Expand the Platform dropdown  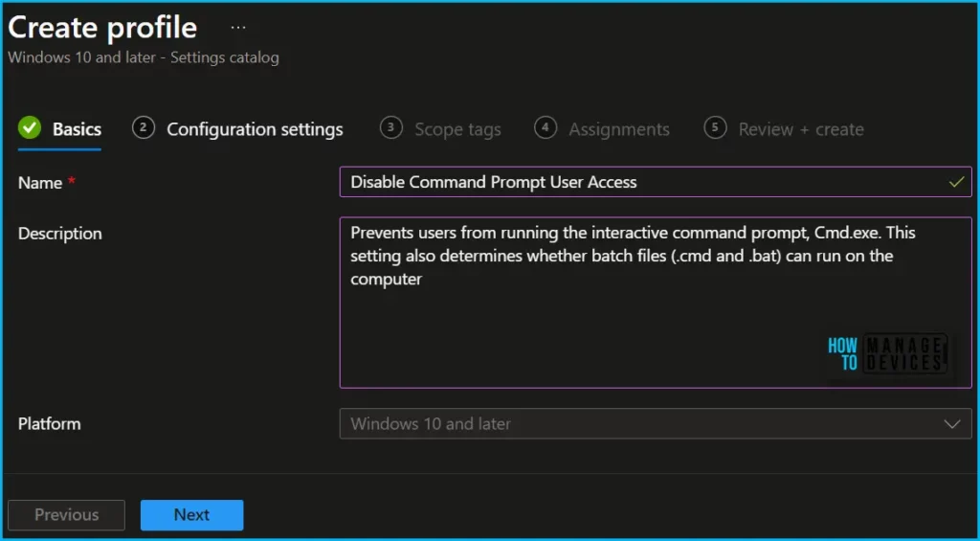tap(656, 423)
